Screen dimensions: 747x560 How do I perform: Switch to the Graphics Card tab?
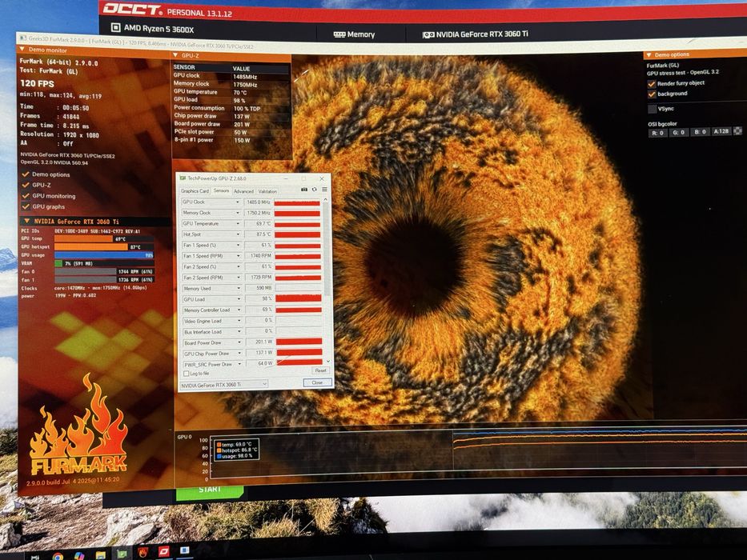[x=195, y=191]
